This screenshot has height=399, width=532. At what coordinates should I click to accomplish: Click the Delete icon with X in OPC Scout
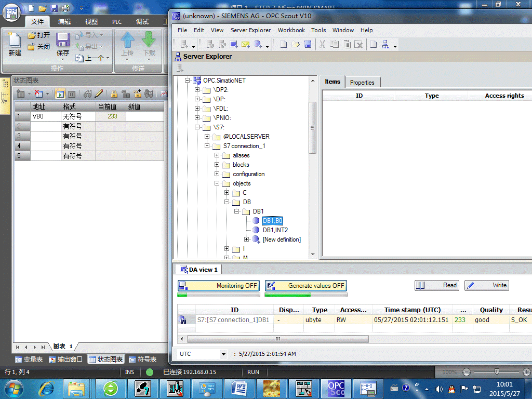[358, 44]
